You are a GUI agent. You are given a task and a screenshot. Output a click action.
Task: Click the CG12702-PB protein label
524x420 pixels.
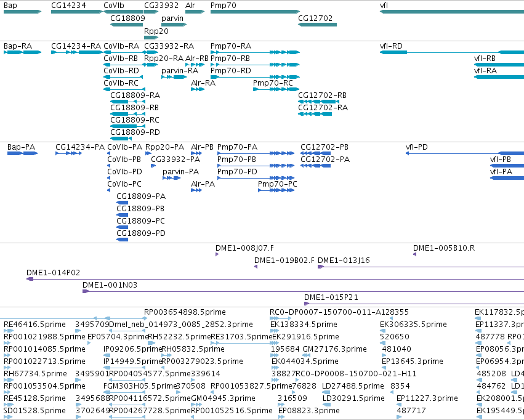coord(324,147)
